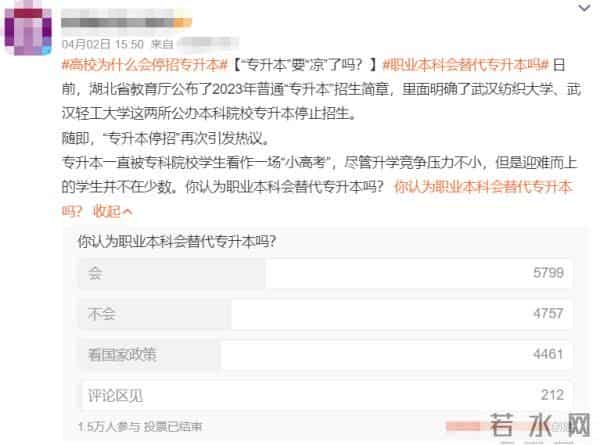Click the 若水网 watermark logo

coord(540,425)
